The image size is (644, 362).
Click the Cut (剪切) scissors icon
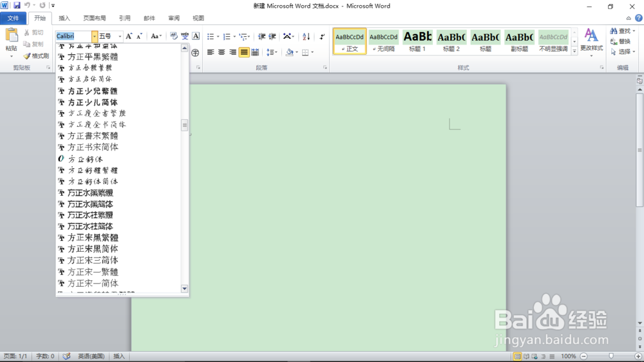(26, 32)
